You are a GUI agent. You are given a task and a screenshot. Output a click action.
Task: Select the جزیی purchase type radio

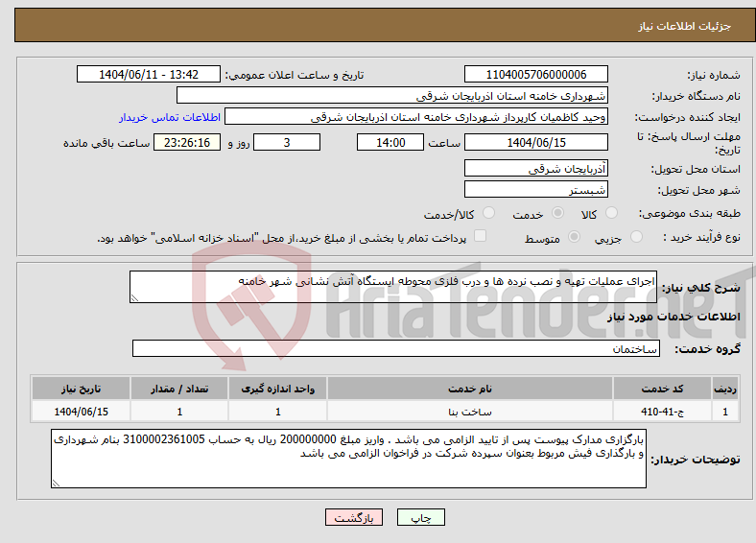click(x=636, y=237)
